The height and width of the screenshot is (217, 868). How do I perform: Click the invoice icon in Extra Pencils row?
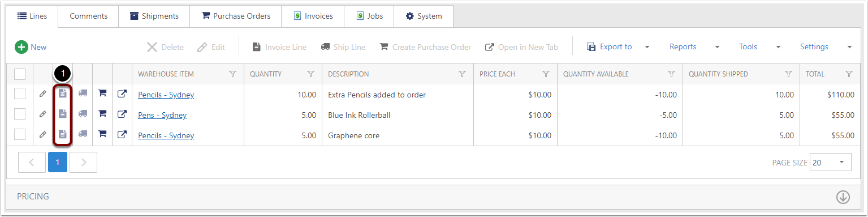[63, 93]
